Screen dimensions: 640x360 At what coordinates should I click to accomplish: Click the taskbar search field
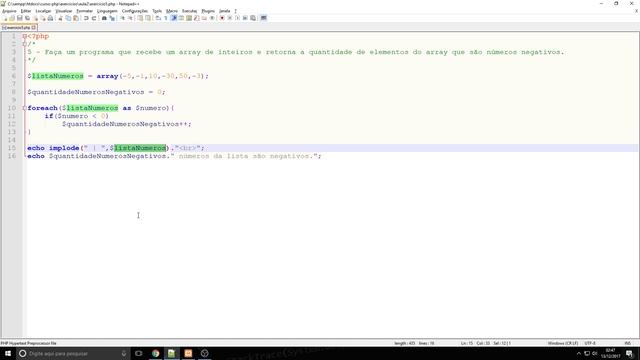pos(73,353)
